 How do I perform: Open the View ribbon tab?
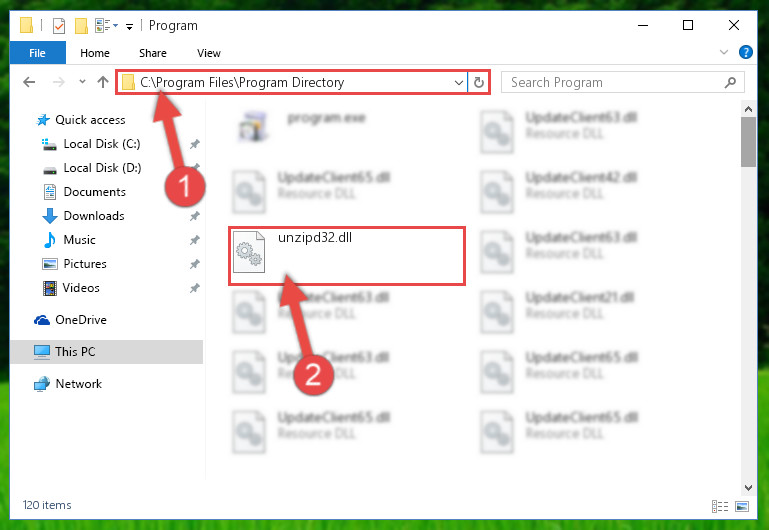[208, 53]
